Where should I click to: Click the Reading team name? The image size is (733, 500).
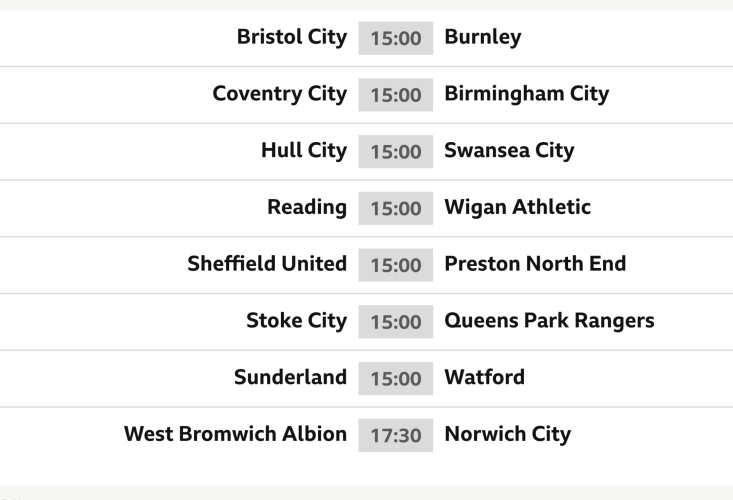click(307, 208)
